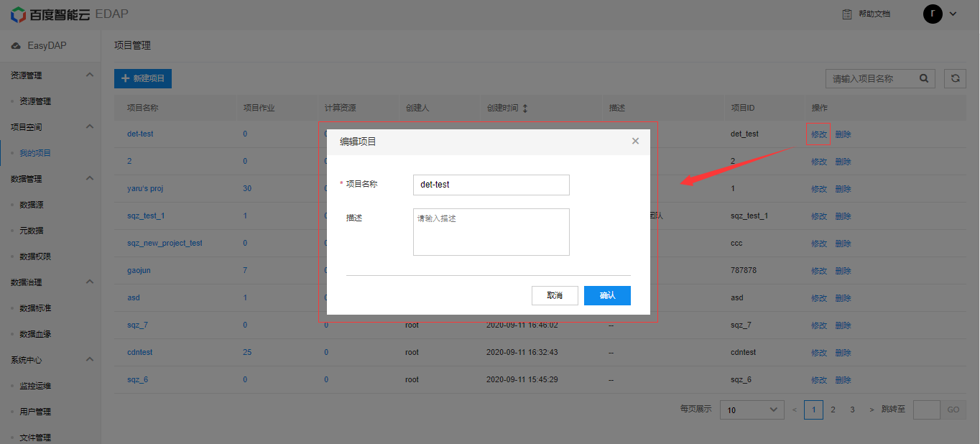Screen dimensions: 980x444
Task: Click the 项目名称 input field
Action: 491,185
